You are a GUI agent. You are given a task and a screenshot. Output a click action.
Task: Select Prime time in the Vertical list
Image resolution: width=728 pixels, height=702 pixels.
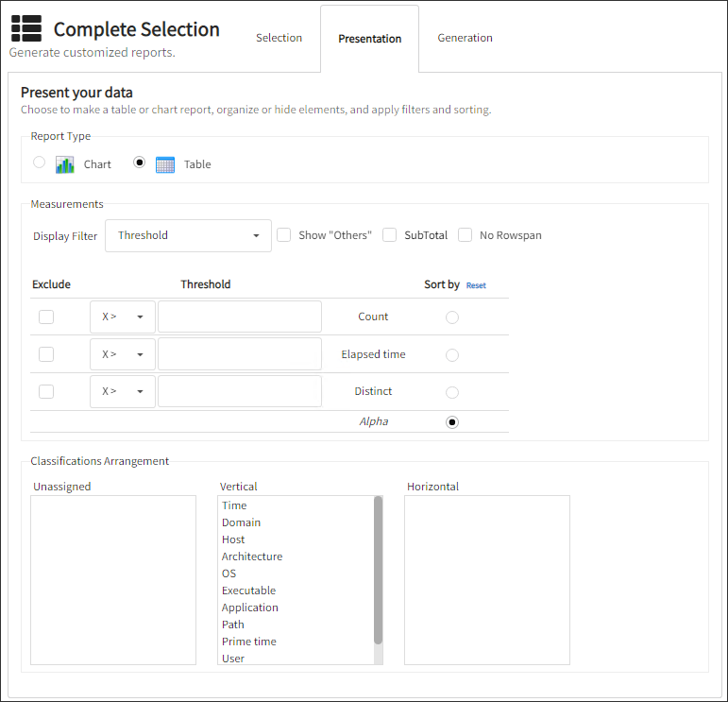249,642
